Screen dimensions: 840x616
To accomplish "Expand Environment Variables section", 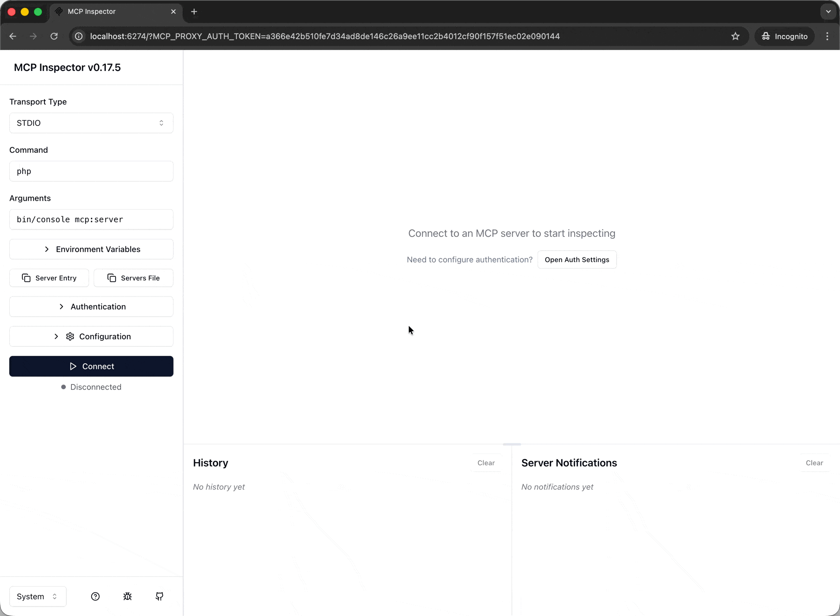I will [x=91, y=249].
